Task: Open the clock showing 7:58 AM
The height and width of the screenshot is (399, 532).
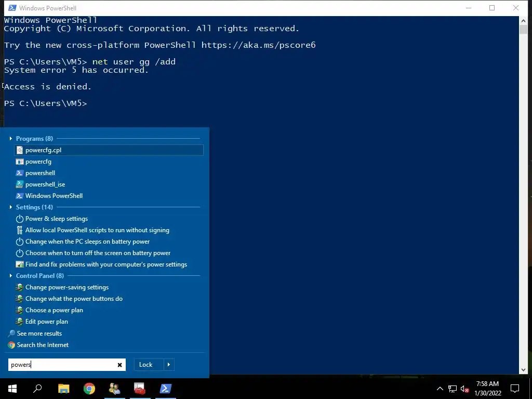Action: tap(487, 389)
